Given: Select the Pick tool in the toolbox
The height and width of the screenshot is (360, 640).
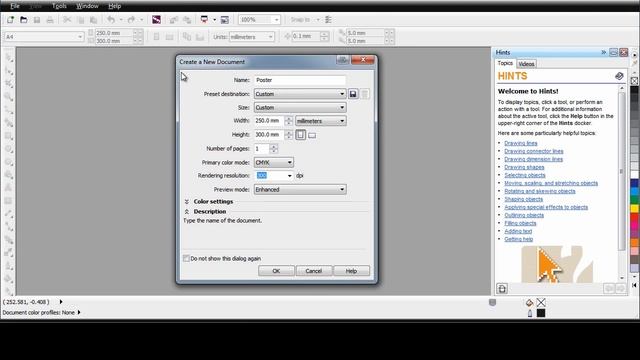Looking at the screenshot, I should 9,58.
